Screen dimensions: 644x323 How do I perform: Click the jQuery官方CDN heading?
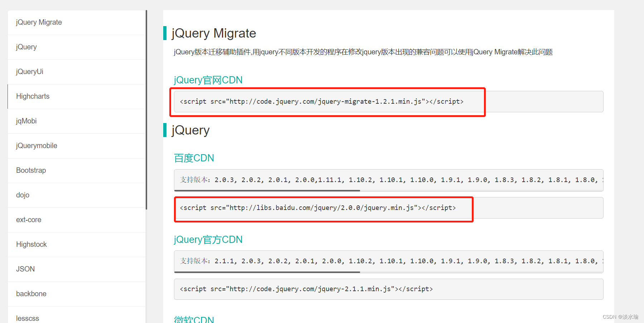coord(208,239)
